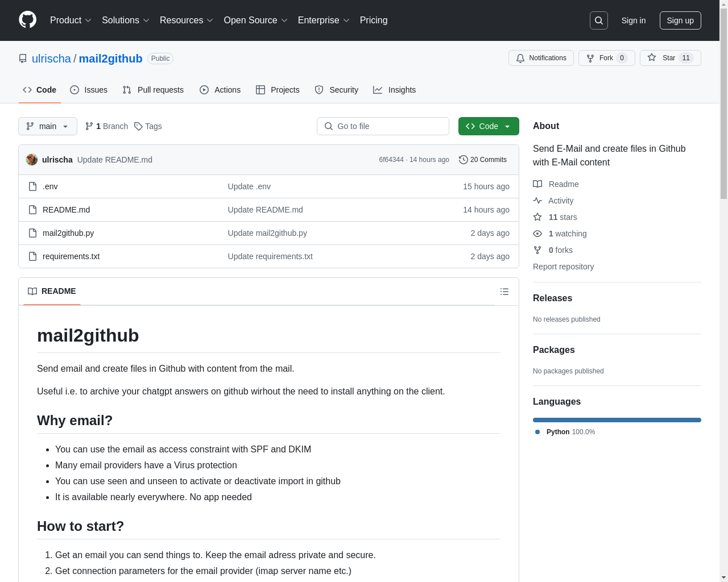Image resolution: width=728 pixels, height=582 pixels.
Task: Open the search magnifier button
Action: 599,20
